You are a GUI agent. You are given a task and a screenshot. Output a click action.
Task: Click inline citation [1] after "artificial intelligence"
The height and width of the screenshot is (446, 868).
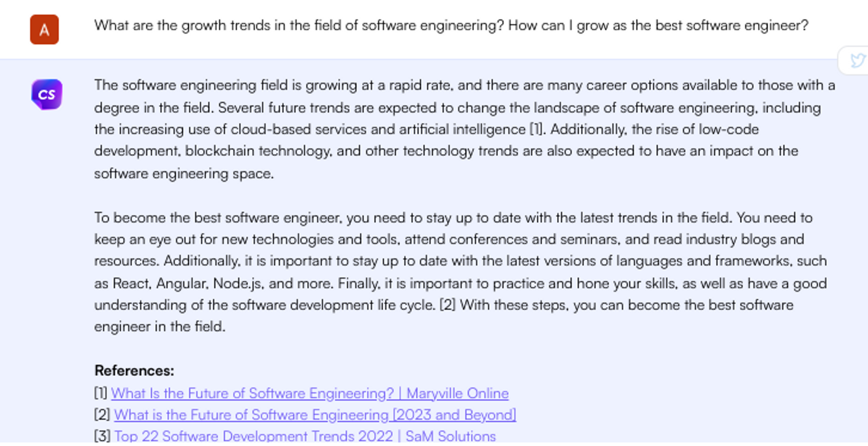point(536,129)
